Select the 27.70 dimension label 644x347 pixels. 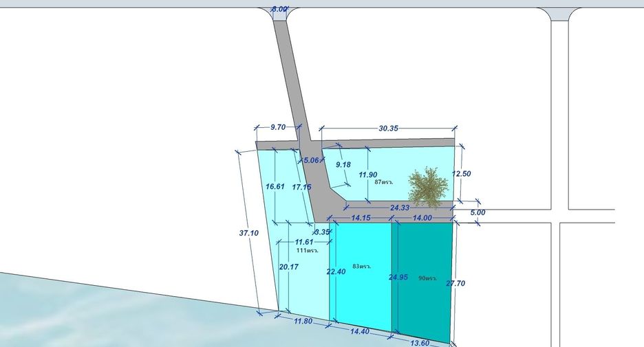455,283
